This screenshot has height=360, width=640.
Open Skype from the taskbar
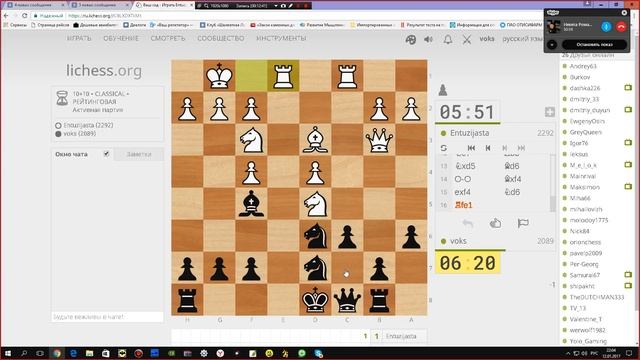click(318, 353)
